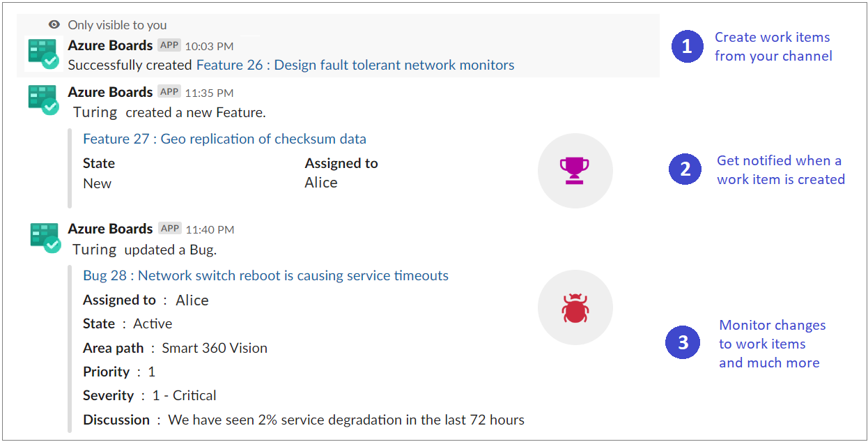Click the numbered circle badge 2
Viewport: 868px width, 442px height.
685,169
